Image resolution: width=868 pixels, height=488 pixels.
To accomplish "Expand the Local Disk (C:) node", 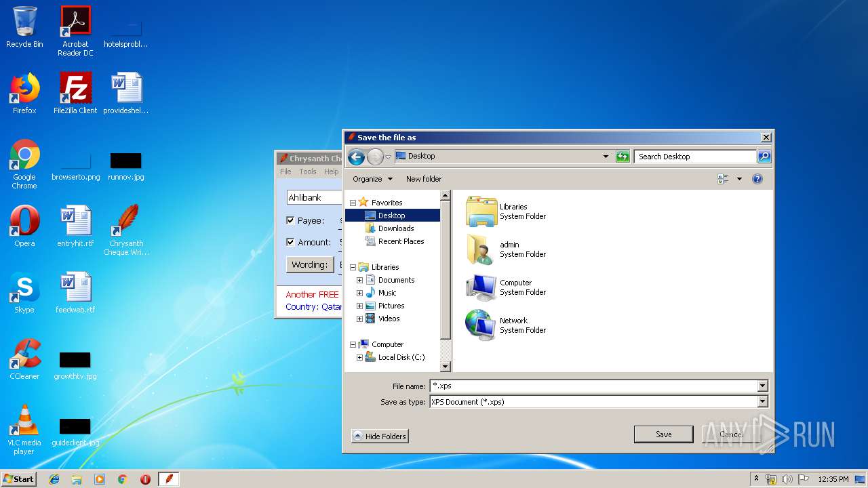I will click(359, 357).
